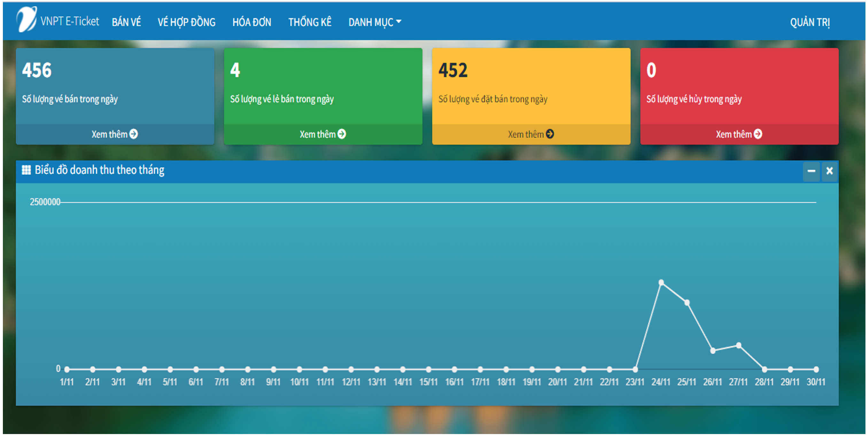Open the THỐNG KÊ section

(x=310, y=22)
